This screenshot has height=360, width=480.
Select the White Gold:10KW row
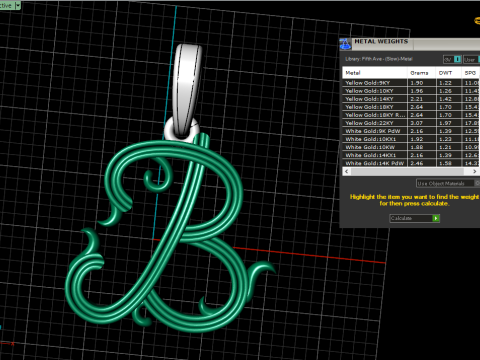pyautogui.click(x=411, y=147)
